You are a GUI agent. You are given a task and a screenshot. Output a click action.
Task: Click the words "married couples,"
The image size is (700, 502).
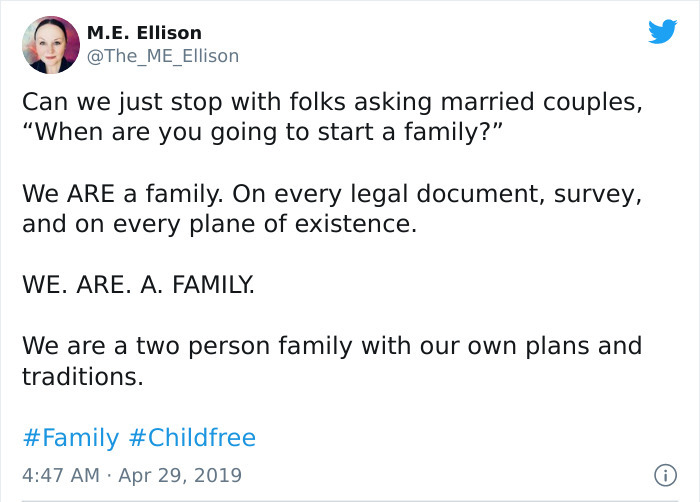542,102
